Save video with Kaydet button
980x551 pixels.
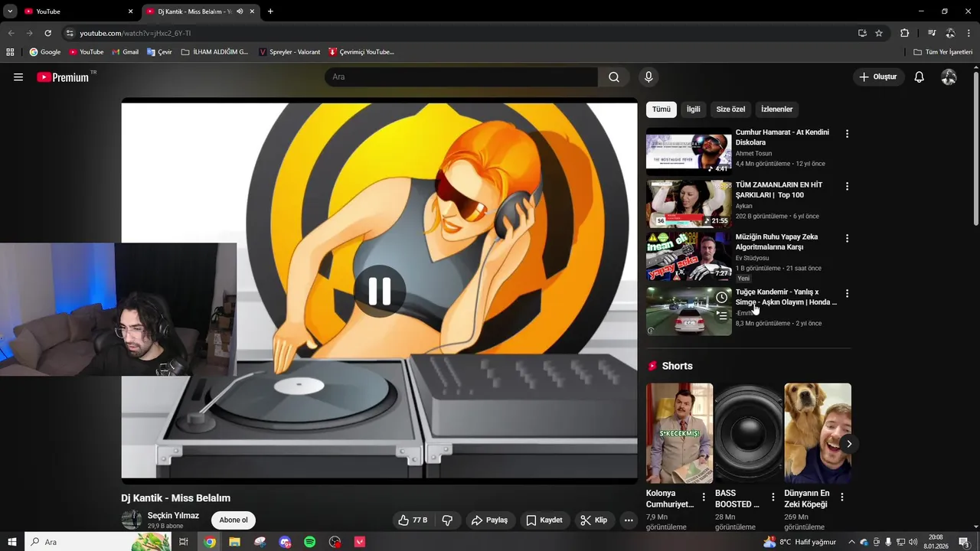point(544,520)
